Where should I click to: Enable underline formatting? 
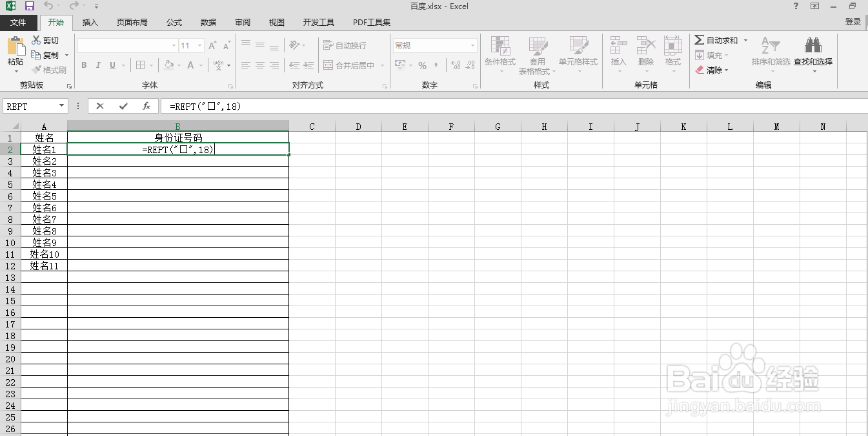click(x=111, y=65)
